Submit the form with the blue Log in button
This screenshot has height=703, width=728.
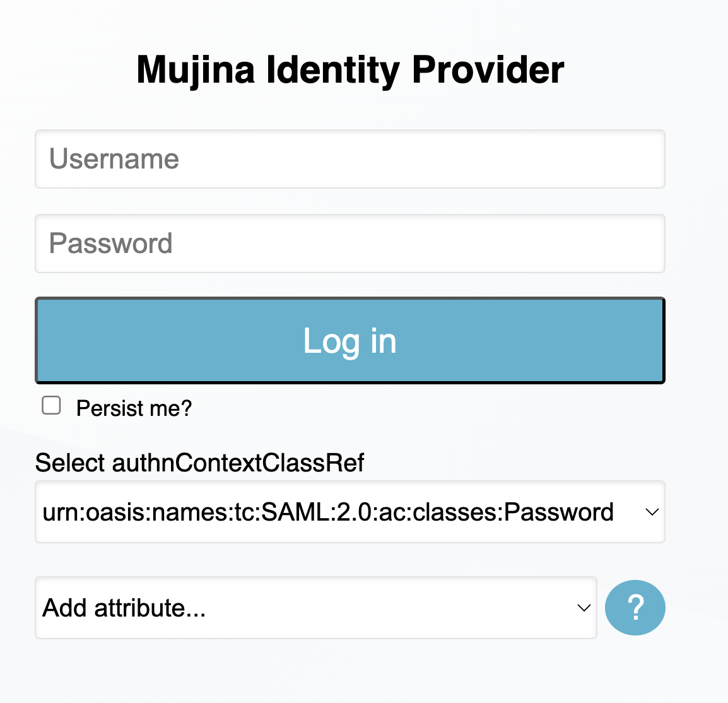tap(349, 341)
